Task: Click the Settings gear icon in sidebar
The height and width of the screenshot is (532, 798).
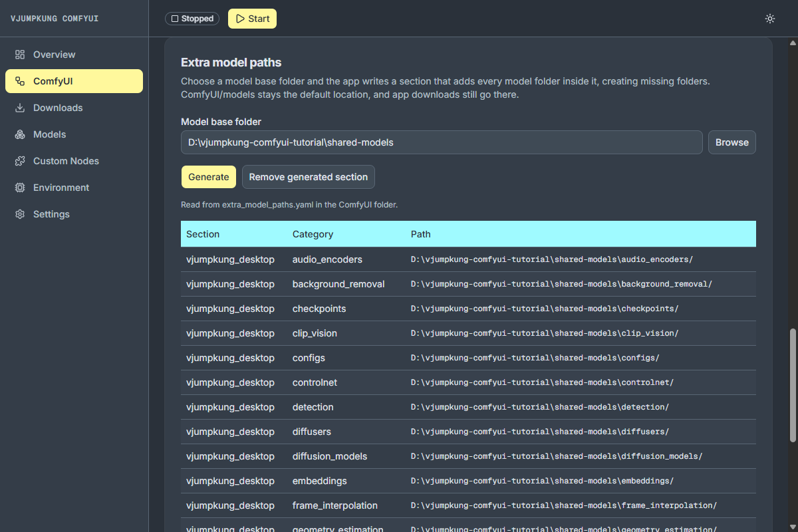Action: [20, 214]
